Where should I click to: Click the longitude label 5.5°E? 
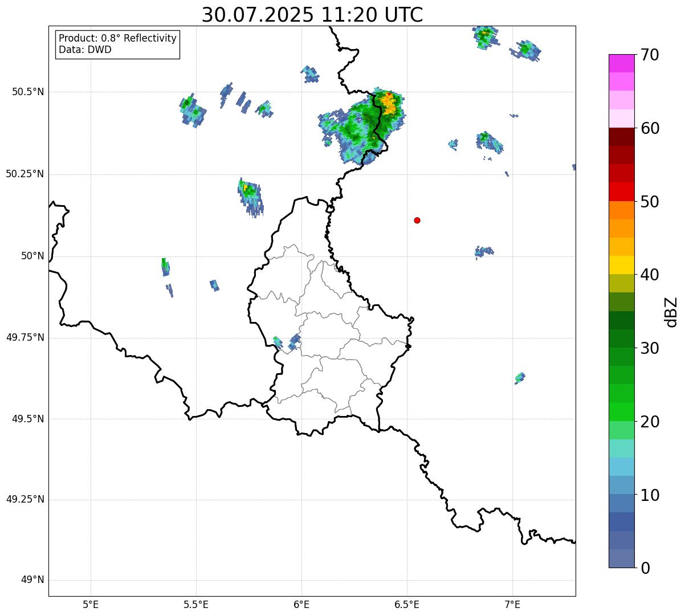(196, 604)
